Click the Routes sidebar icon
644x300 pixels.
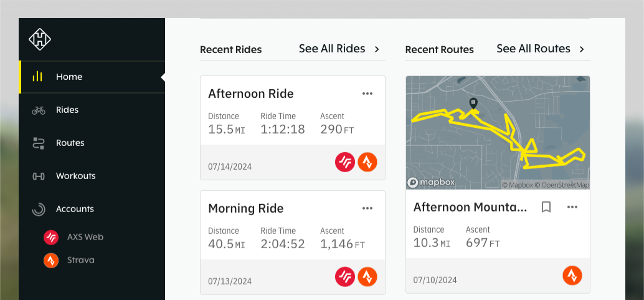tap(39, 143)
